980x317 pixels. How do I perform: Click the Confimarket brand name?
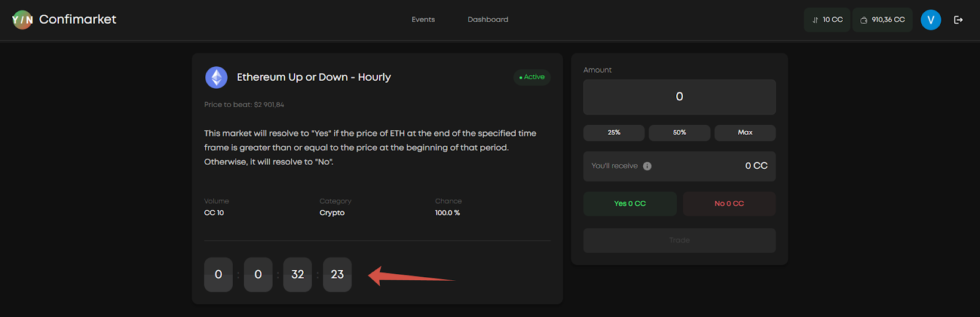78,20
